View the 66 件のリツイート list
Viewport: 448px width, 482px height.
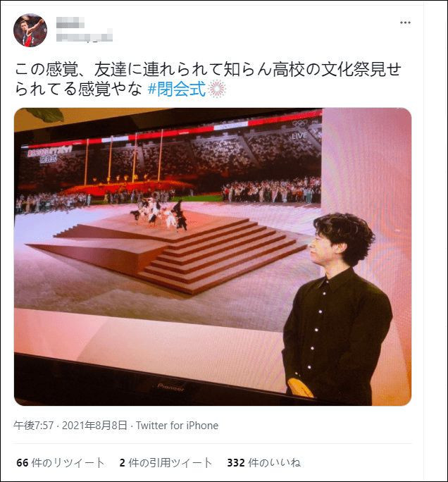point(61,463)
